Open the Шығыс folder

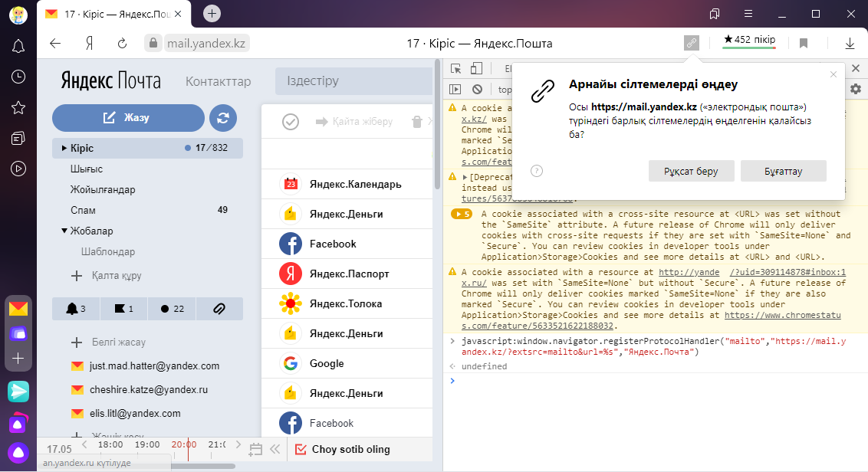(87, 169)
